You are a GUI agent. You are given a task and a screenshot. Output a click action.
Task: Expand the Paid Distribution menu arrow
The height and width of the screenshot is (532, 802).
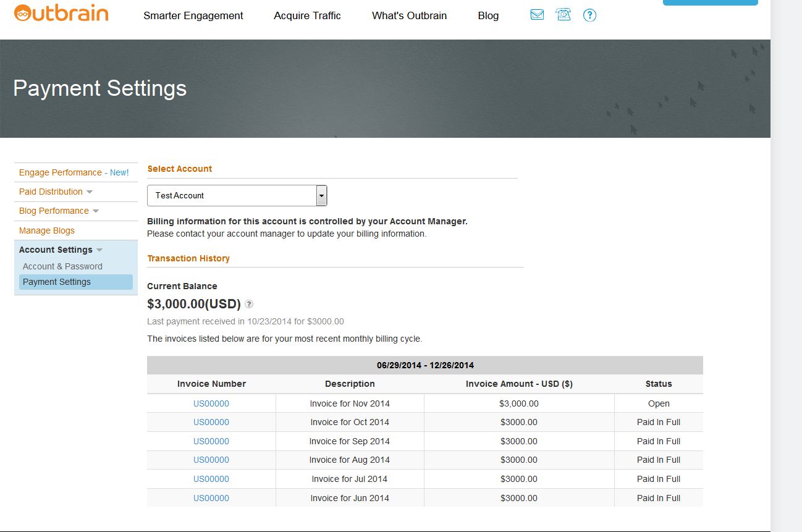[x=90, y=192]
